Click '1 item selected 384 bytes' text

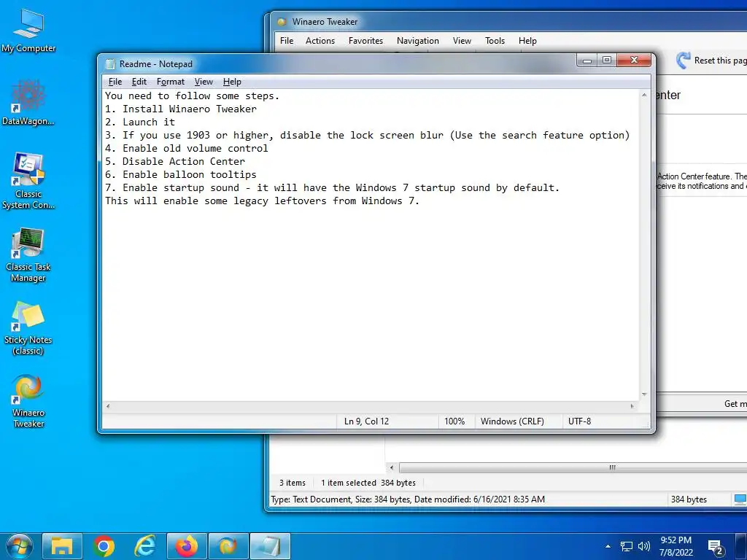point(368,483)
